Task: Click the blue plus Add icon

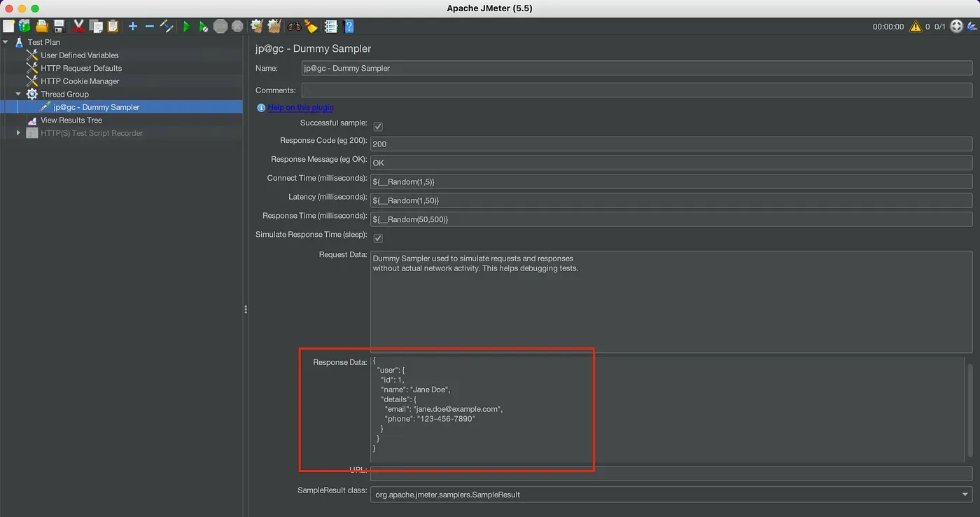Action: click(132, 27)
